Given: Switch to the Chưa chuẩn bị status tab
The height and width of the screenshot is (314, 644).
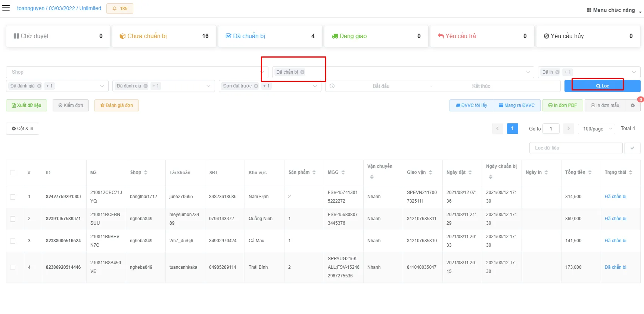Looking at the screenshot, I should pyautogui.click(x=164, y=36).
